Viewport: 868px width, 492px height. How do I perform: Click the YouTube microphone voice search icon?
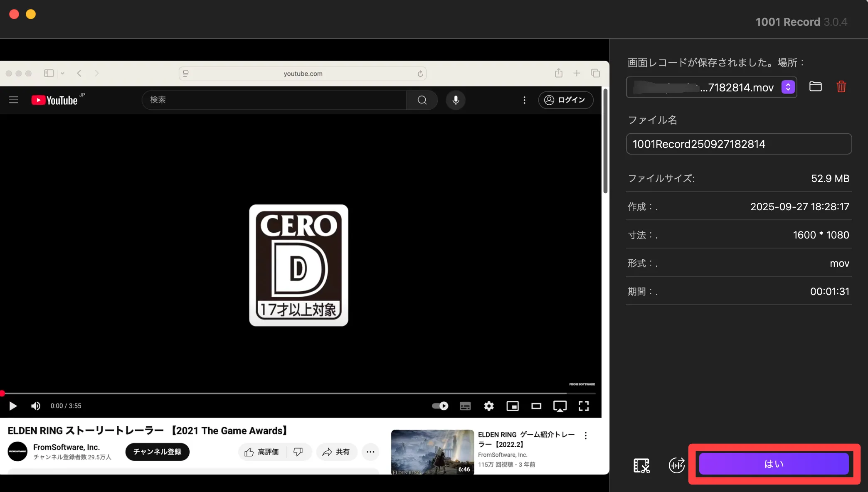coord(456,100)
